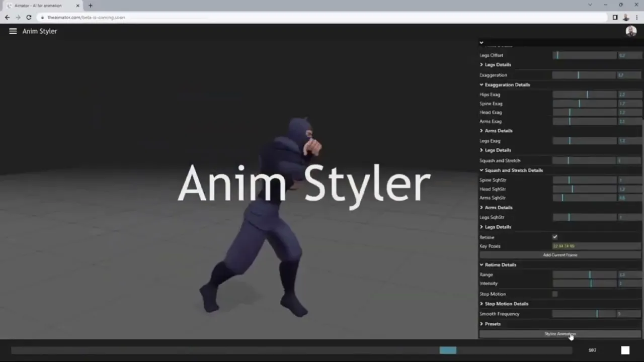
Task: Adjust the Legs Offset slider
Action: [x=585, y=55]
